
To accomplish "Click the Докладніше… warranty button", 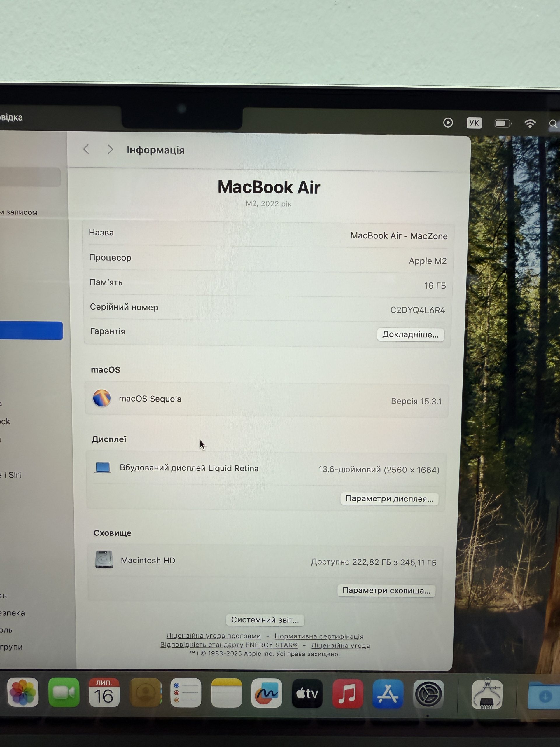I will coord(410,335).
